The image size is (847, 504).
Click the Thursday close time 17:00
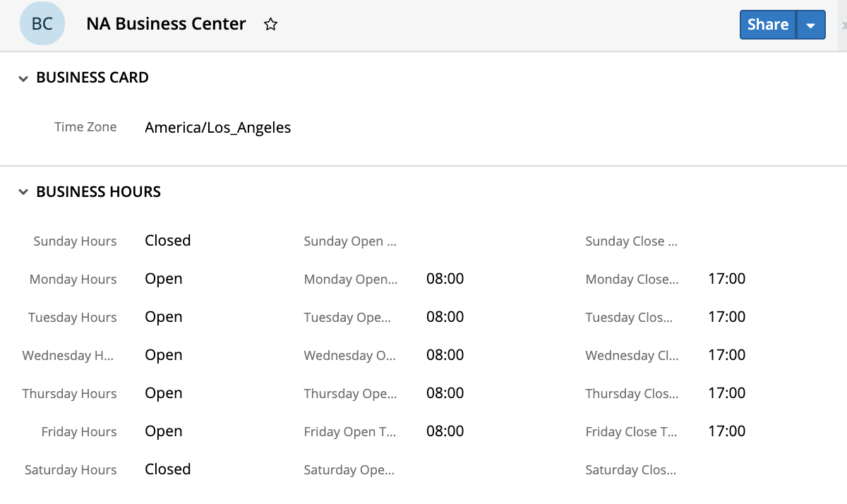point(726,393)
